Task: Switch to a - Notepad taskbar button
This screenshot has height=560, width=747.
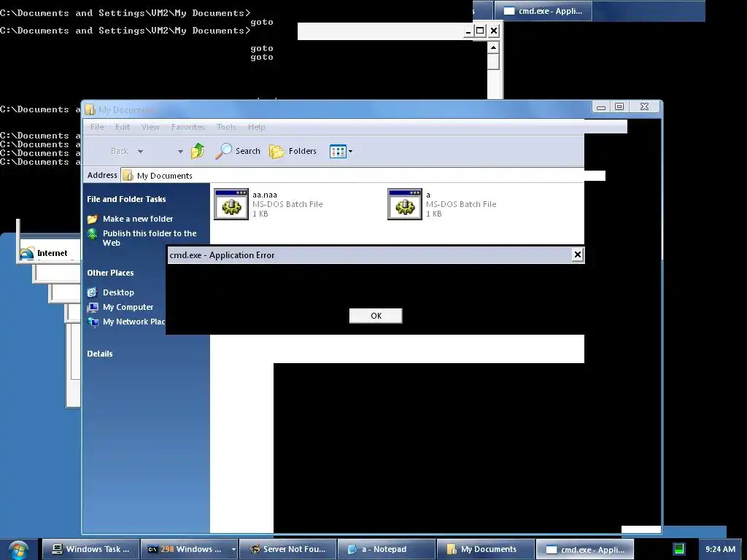Action: coord(387,549)
